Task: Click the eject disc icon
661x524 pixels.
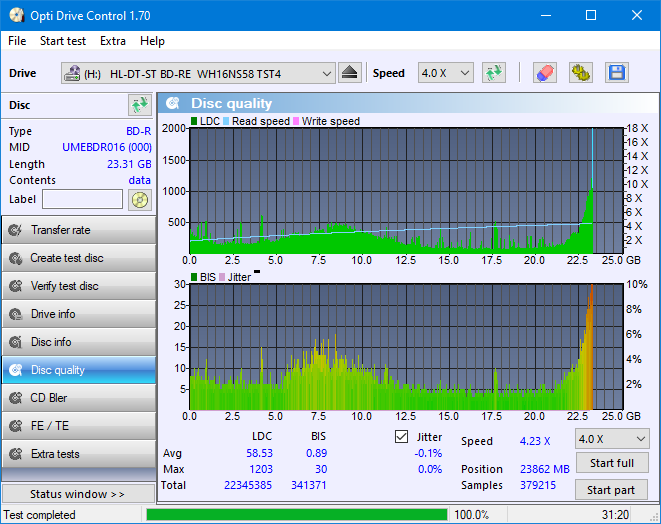Action: tap(349, 73)
